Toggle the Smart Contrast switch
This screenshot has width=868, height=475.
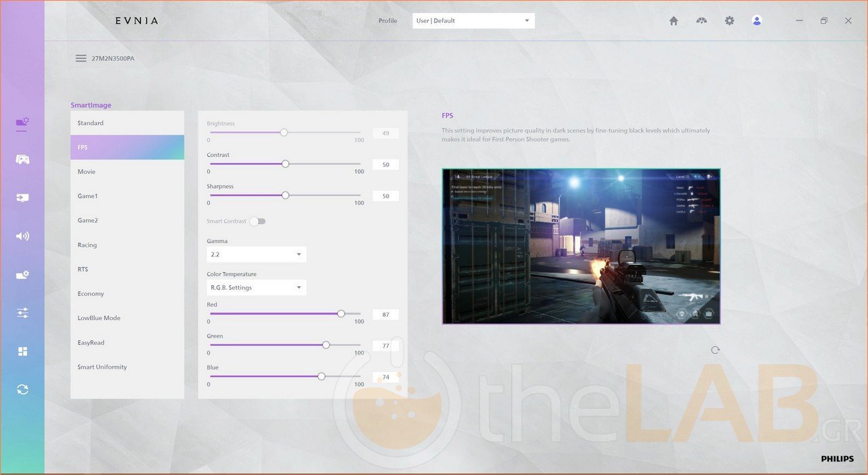coord(257,221)
